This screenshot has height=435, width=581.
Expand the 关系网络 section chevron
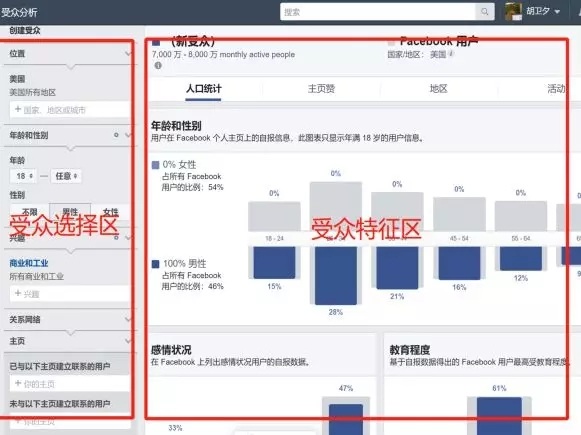point(128,319)
